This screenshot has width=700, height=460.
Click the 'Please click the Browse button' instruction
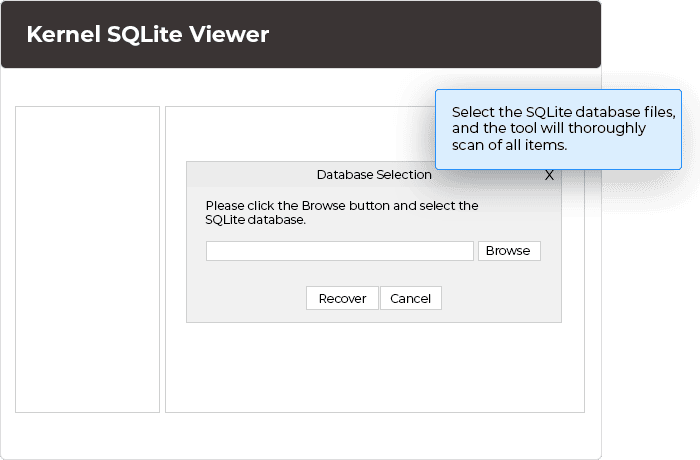click(x=342, y=205)
